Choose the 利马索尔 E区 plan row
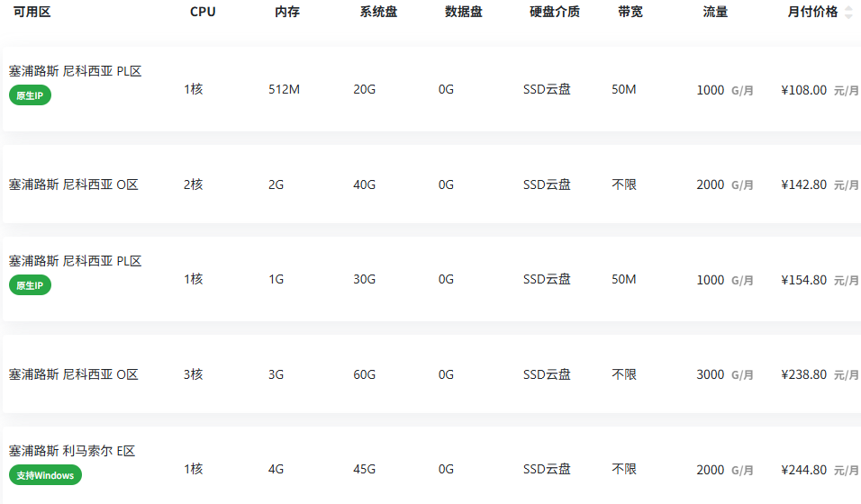 (431, 465)
